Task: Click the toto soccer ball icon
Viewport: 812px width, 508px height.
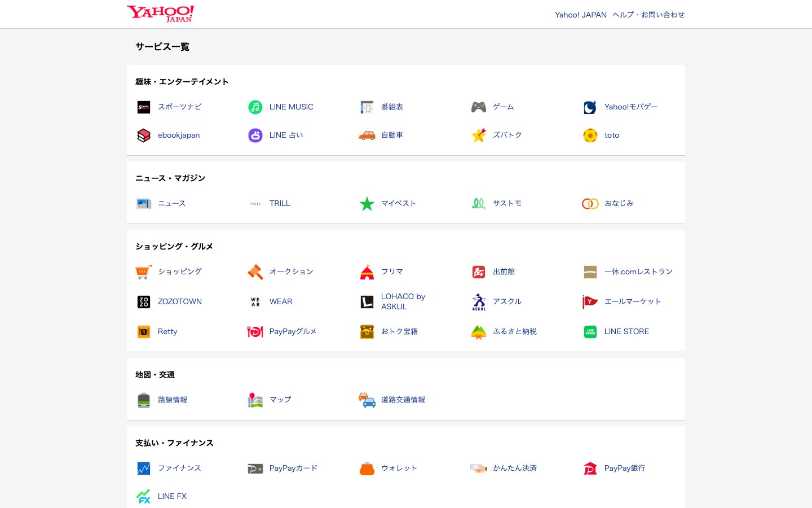Action: (590, 135)
